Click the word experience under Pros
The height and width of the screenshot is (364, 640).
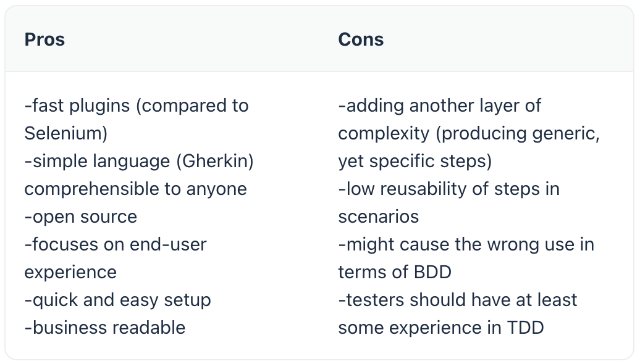tap(70, 272)
